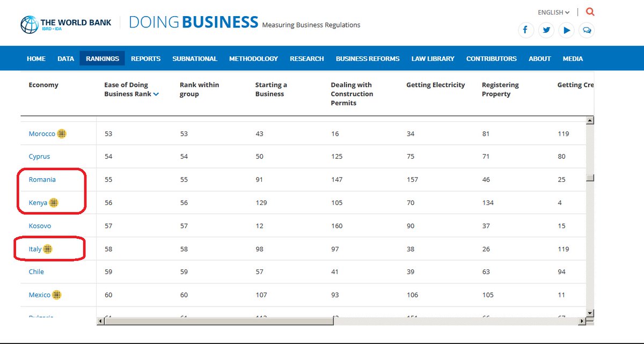Select the RANKINGS menu item
Viewport: 644px width, 344px height.
pos(103,58)
